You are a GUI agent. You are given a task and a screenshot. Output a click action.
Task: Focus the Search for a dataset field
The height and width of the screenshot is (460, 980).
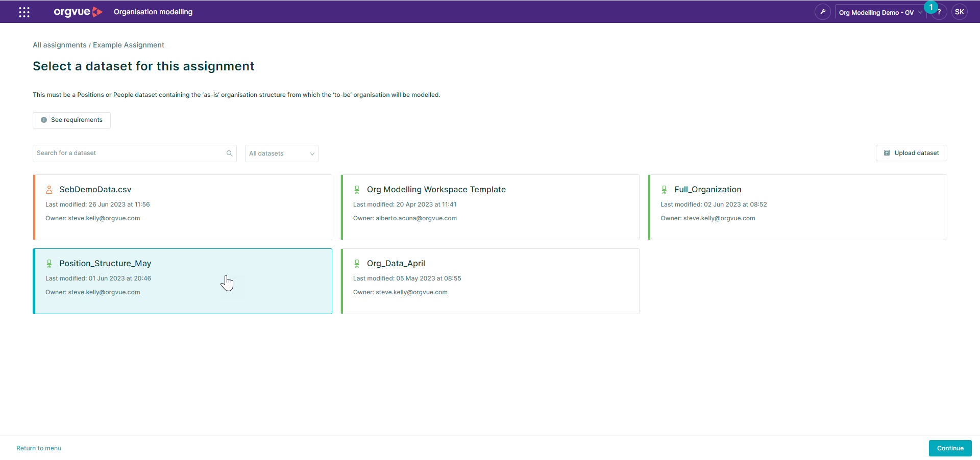click(x=135, y=154)
